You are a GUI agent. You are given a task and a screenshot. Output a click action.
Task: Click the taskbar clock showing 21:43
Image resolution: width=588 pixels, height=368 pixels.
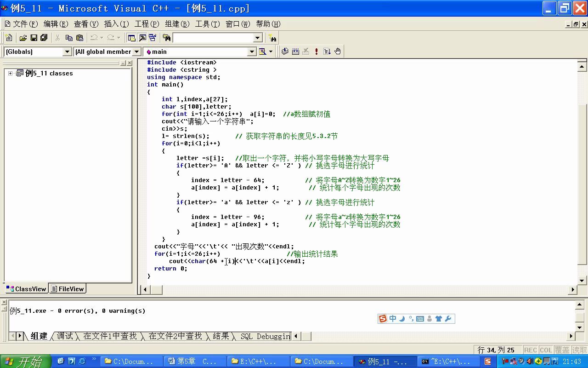(571, 362)
